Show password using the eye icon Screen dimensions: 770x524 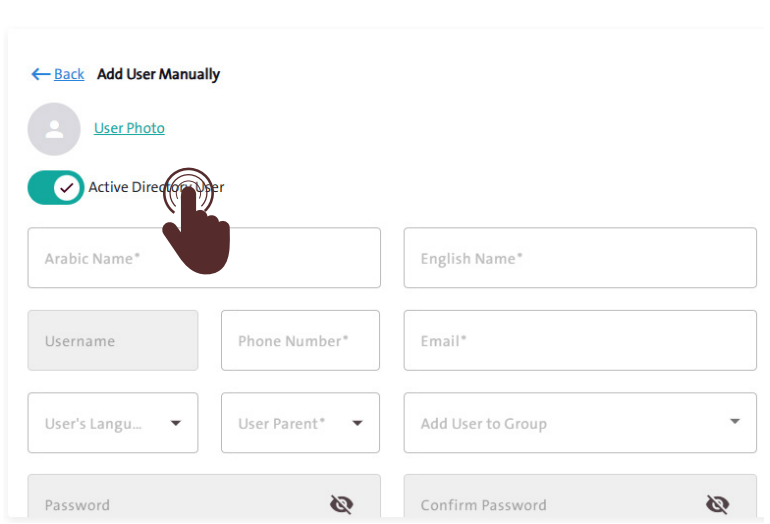pyautogui.click(x=342, y=505)
